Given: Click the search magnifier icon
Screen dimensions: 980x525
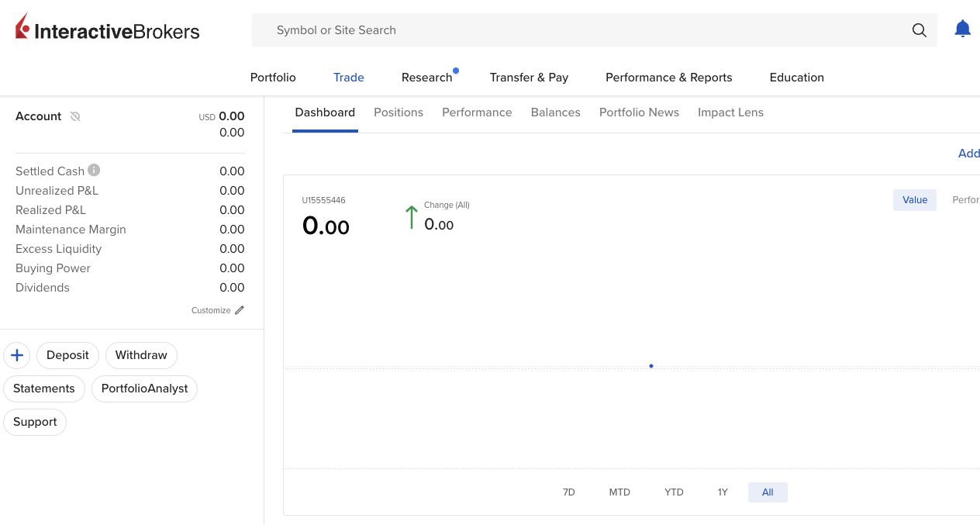Looking at the screenshot, I should (919, 30).
